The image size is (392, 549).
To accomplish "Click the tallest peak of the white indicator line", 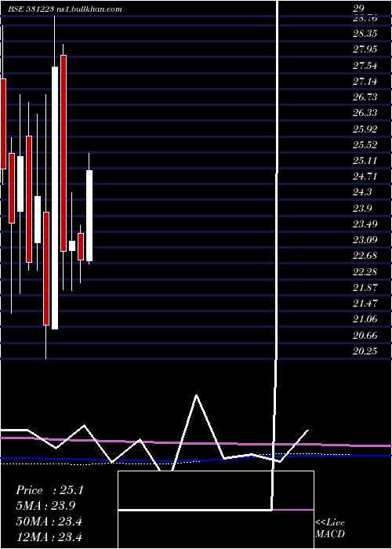I will coord(196,395).
